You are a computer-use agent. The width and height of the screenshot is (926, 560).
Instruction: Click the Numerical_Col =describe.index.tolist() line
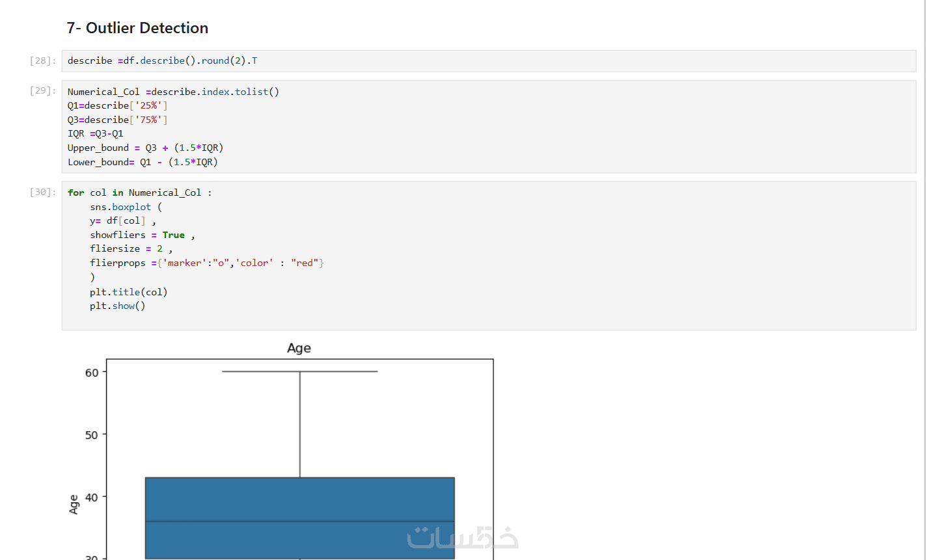click(173, 92)
